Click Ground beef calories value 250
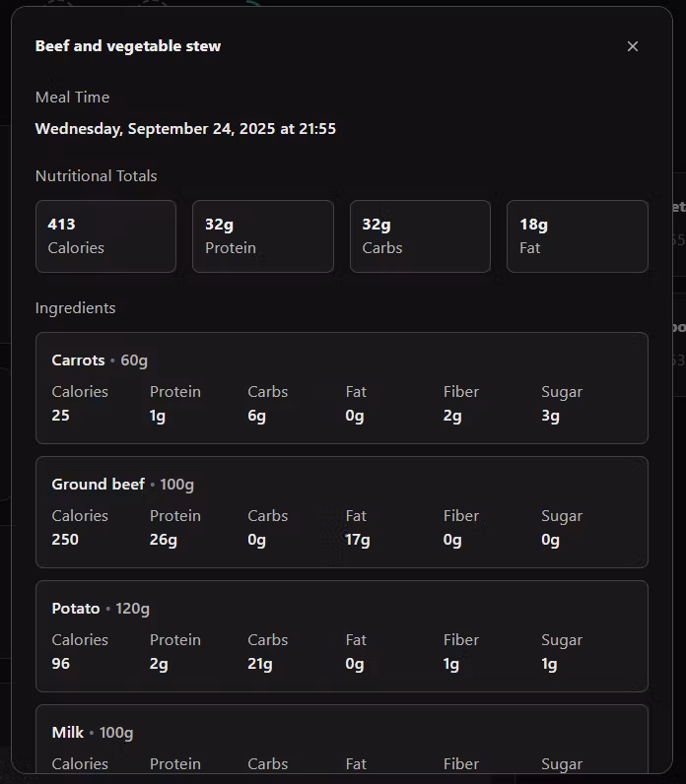Viewport: 686px width, 784px height. click(65, 540)
